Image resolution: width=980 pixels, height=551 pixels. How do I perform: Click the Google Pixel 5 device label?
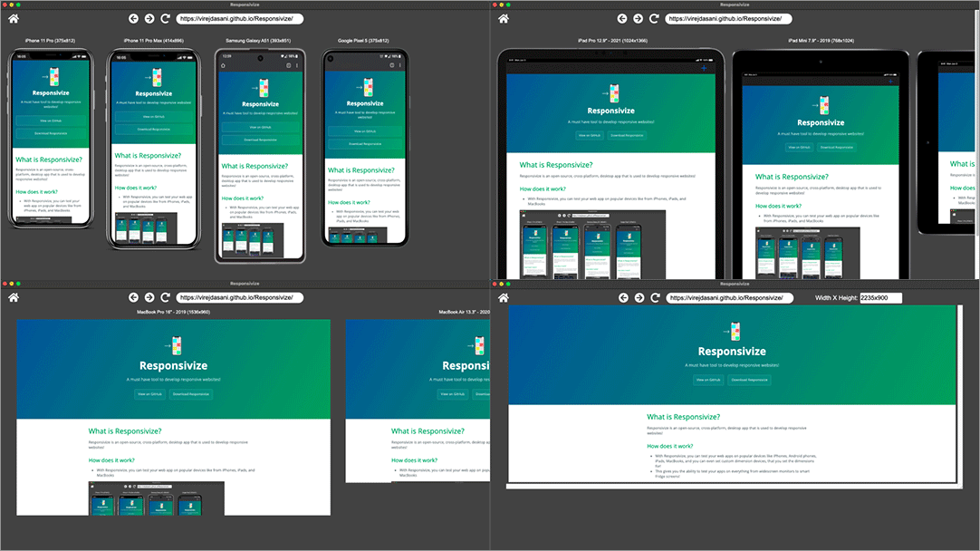364,41
